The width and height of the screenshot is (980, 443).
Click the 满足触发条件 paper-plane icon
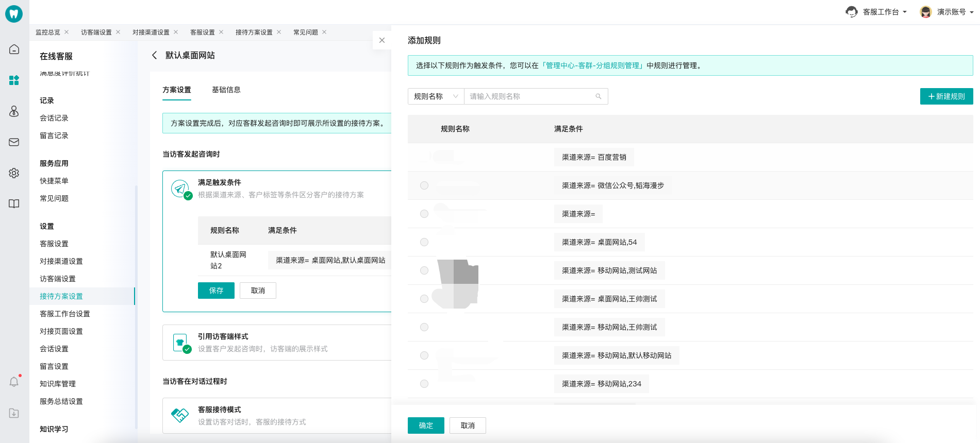180,189
